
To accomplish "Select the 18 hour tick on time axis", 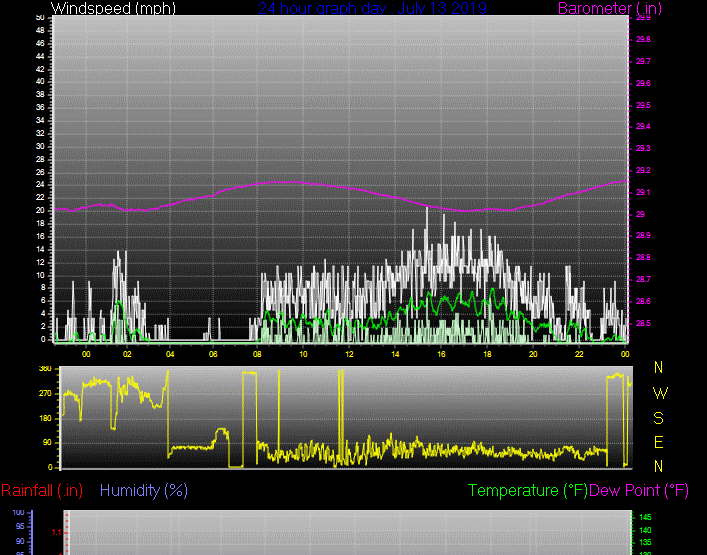I will (487, 354).
